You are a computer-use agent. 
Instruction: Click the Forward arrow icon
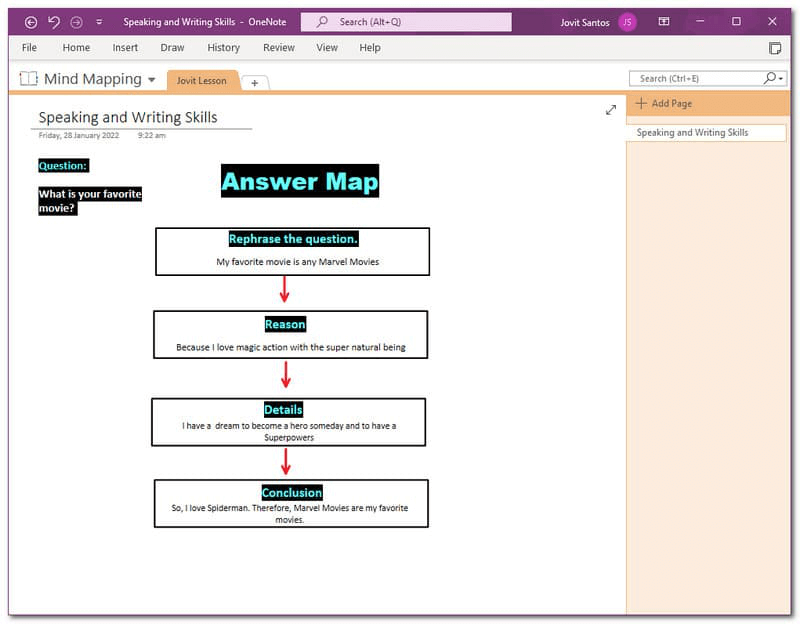point(77,22)
